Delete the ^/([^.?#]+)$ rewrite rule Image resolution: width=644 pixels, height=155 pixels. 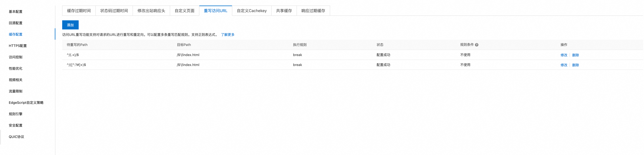[575, 65]
